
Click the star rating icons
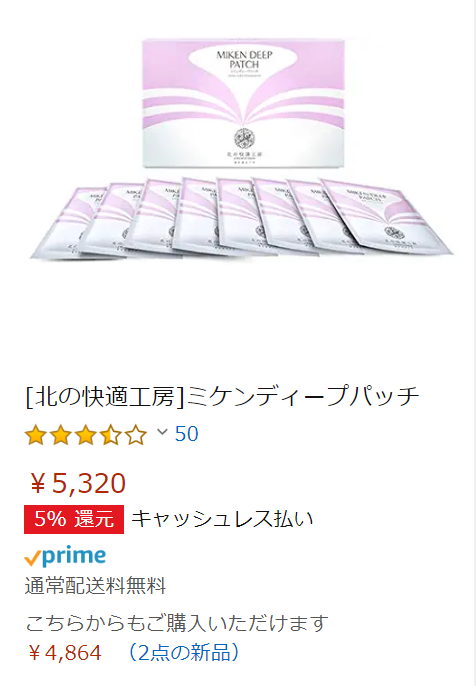point(86,435)
